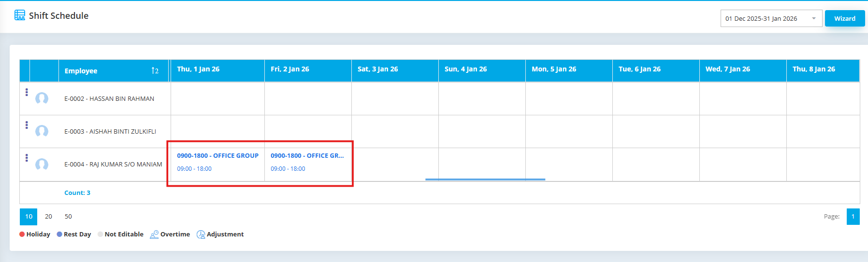The height and width of the screenshot is (262, 868).
Task: Click avatar of Hassan Bin Rahman
Action: pos(42,98)
